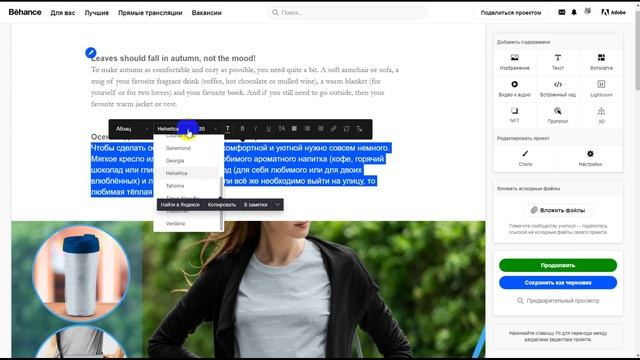Toggle italic formatting
640x360 pixels.
click(x=256, y=129)
